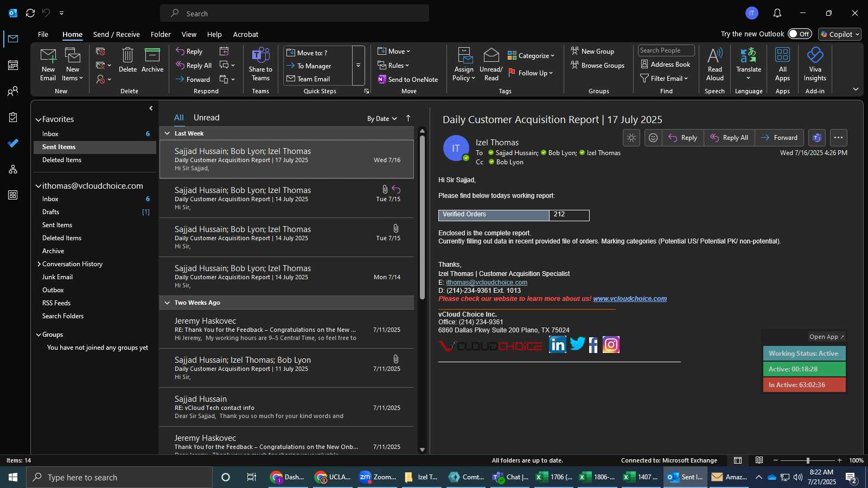The height and width of the screenshot is (488, 868).
Task: Click the Working Status: Active green bar
Action: [x=804, y=354]
